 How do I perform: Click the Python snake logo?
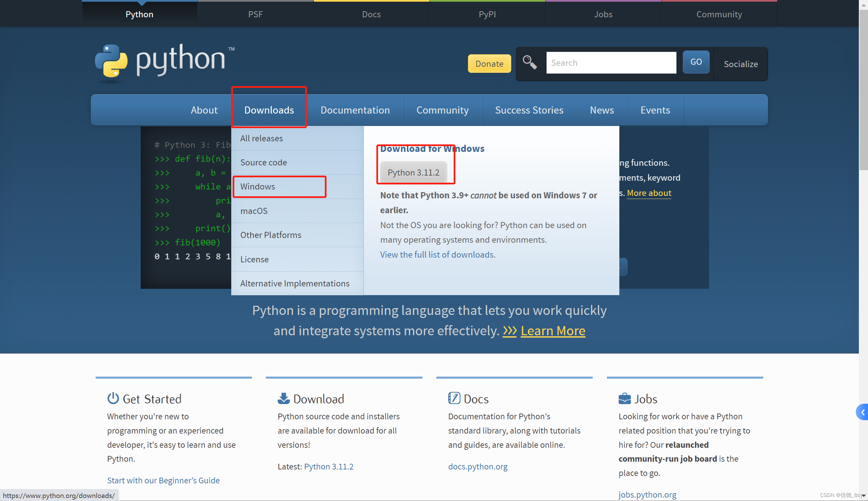111,61
